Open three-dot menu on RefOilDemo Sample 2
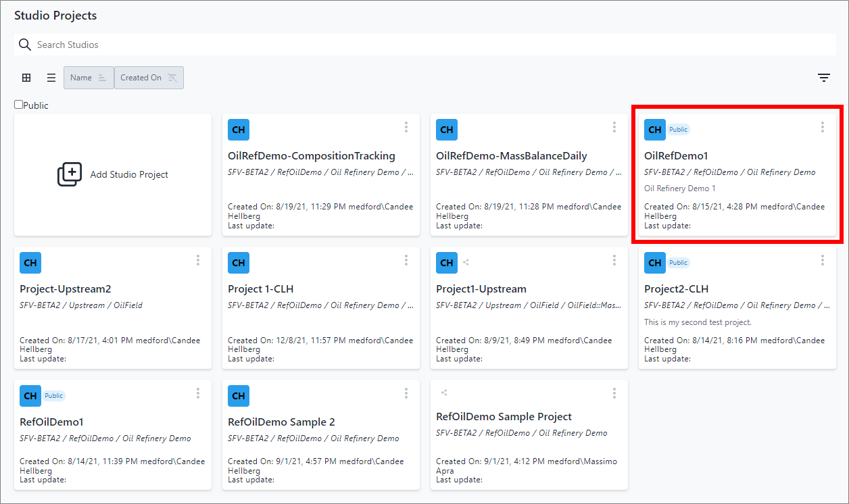The width and height of the screenshot is (849, 504). (x=406, y=393)
